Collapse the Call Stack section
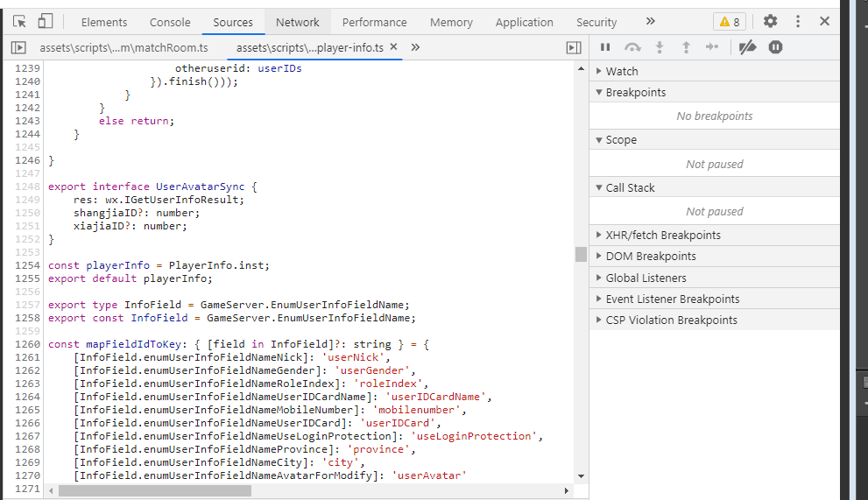 tap(715, 187)
